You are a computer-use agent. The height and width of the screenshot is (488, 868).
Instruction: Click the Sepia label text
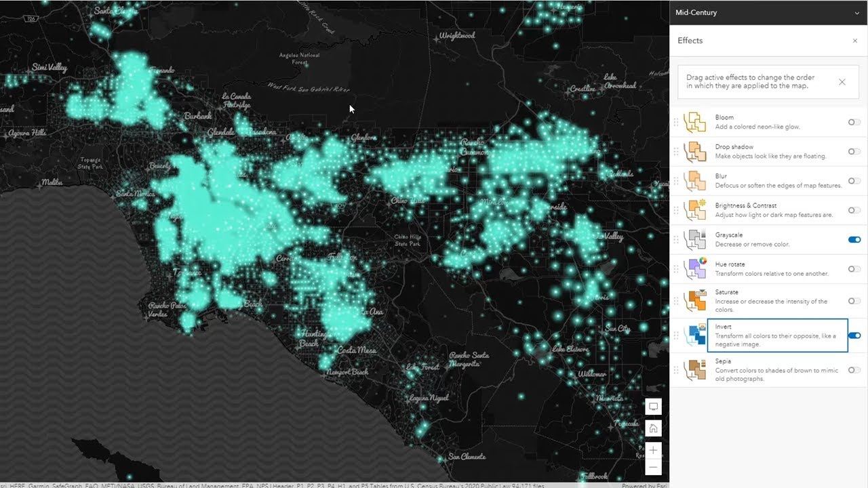[723, 361]
